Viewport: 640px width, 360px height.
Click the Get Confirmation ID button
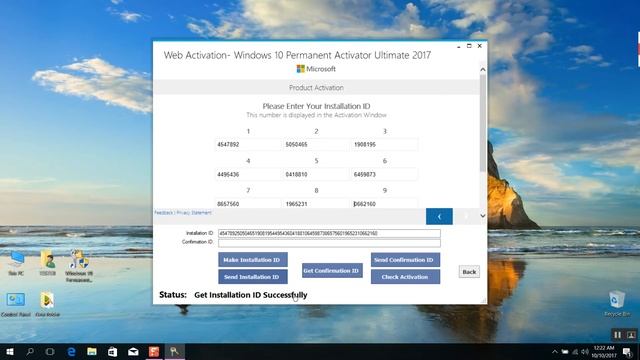(x=332, y=271)
